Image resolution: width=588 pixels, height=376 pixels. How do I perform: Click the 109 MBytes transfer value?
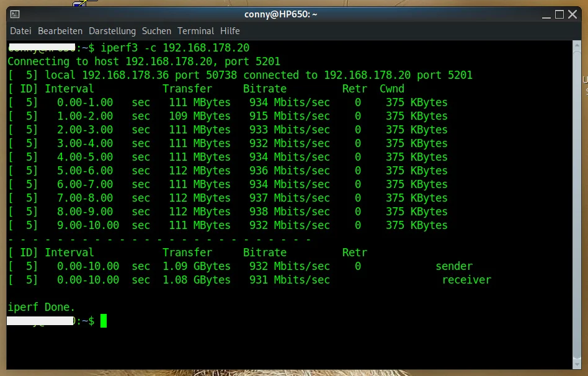pos(200,116)
